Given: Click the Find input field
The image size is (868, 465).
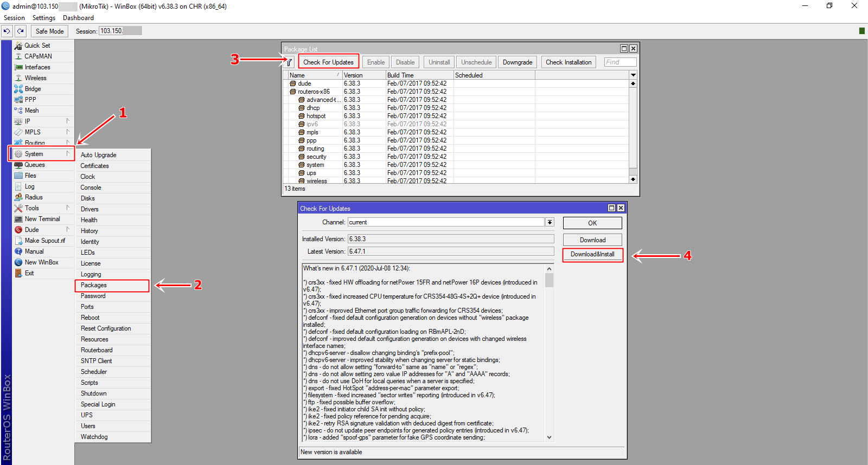Looking at the screenshot, I should [x=620, y=62].
